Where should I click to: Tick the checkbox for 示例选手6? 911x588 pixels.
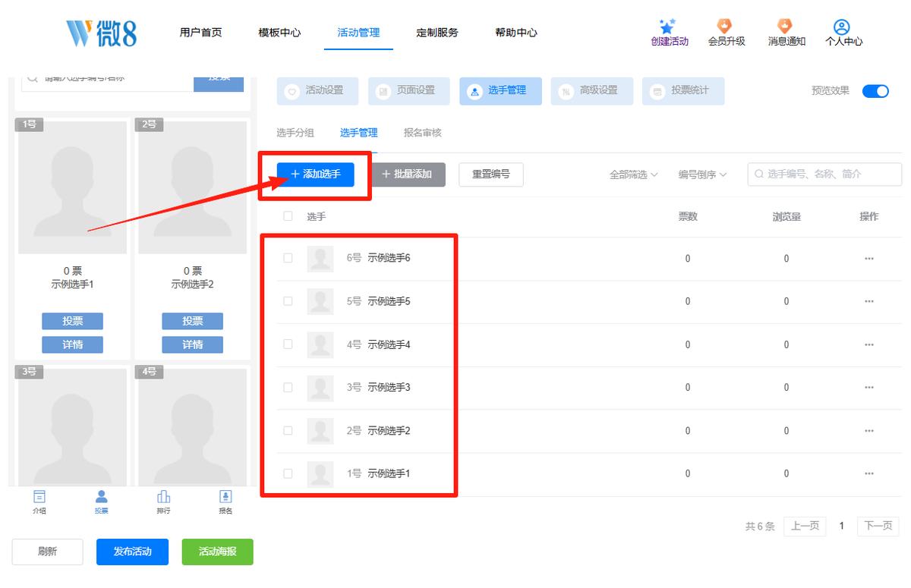pyautogui.click(x=288, y=258)
